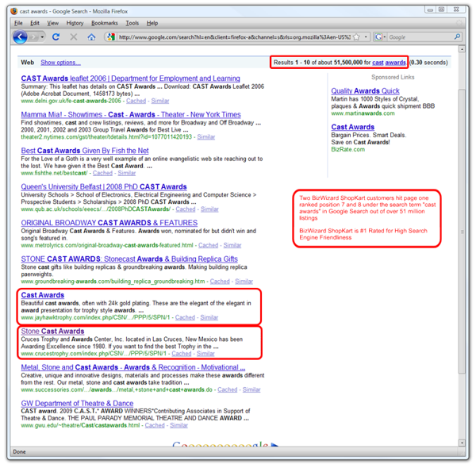
Task: Open STONE CAST AWARDS Stonecast result
Action: tap(129, 259)
